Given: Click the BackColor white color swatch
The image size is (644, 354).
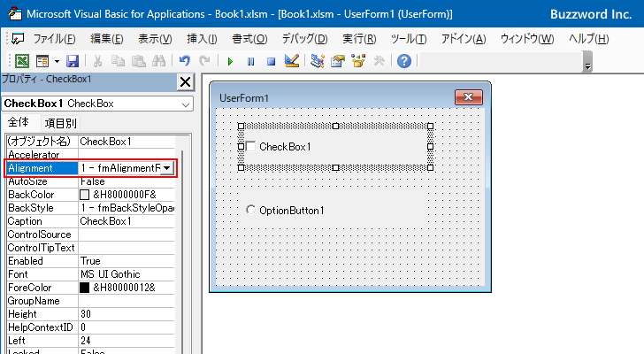Looking at the screenshot, I should tap(85, 195).
